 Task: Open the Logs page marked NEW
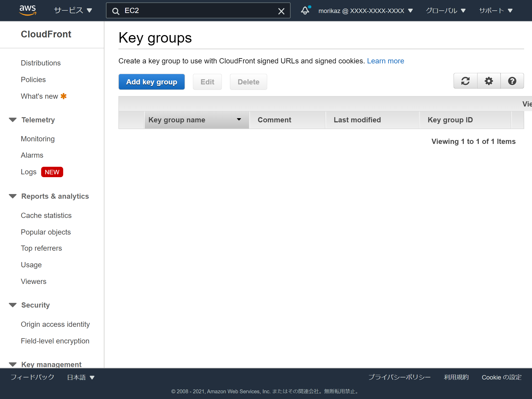click(x=29, y=172)
